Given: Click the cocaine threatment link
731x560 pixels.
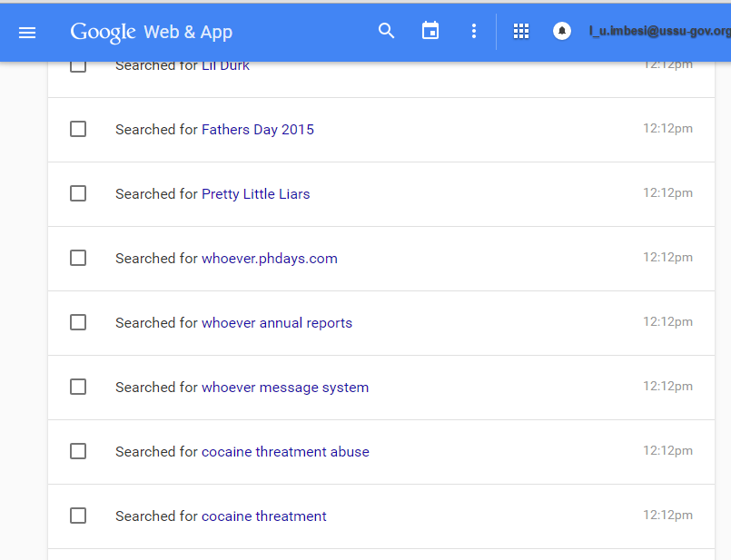Looking at the screenshot, I should pyautogui.click(x=264, y=516).
